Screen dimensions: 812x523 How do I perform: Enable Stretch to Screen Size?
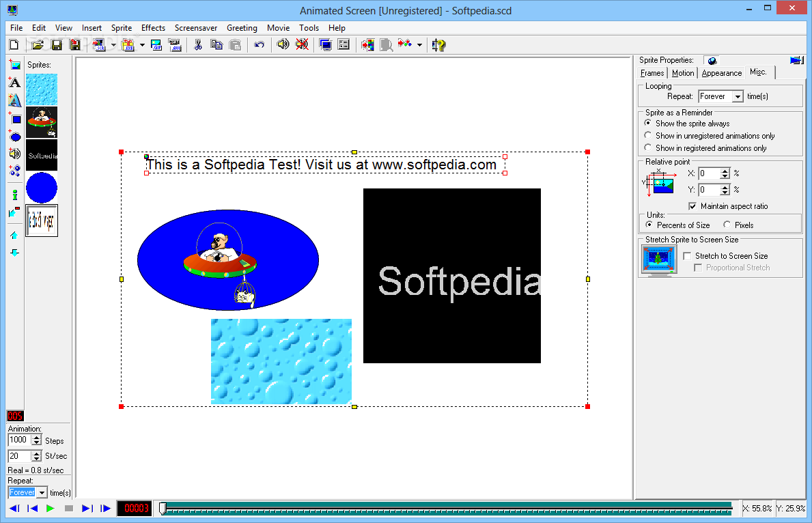click(687, 256)
